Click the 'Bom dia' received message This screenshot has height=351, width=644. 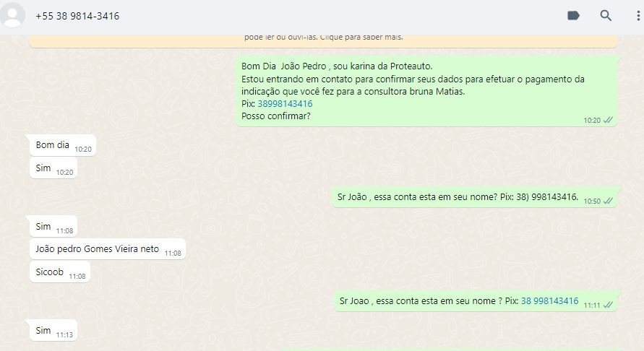point(53,145)
